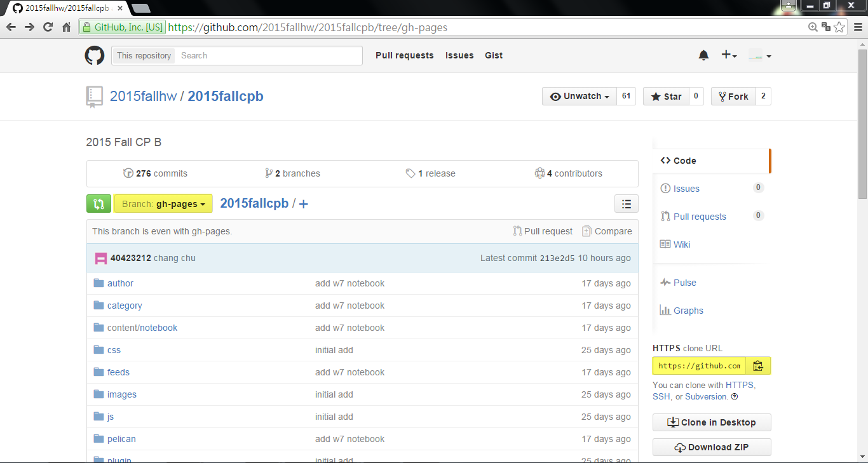The height and width of the screenshot is (463, 868).
Task: Open Issues in top navigation
Action: [x=459, y=55]
